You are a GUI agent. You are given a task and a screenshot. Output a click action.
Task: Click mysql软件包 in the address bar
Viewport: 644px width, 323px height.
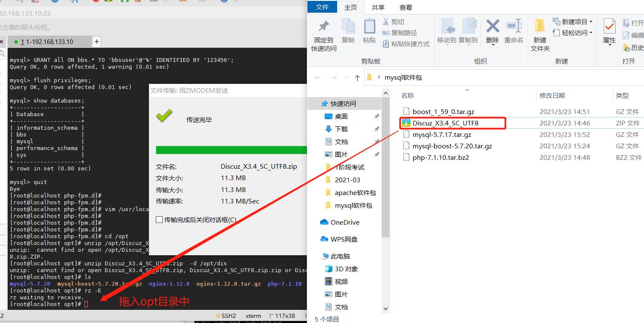[403, 78]
